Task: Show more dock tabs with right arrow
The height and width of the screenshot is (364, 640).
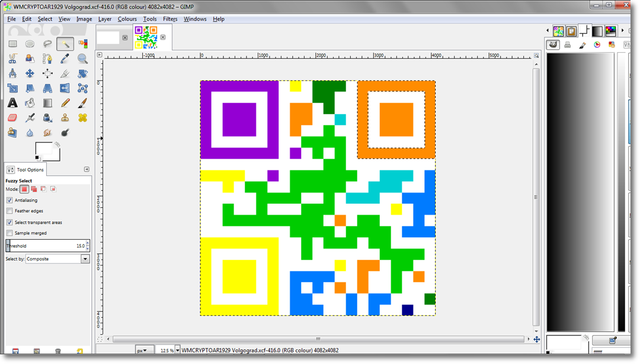Action: point(622,31)
